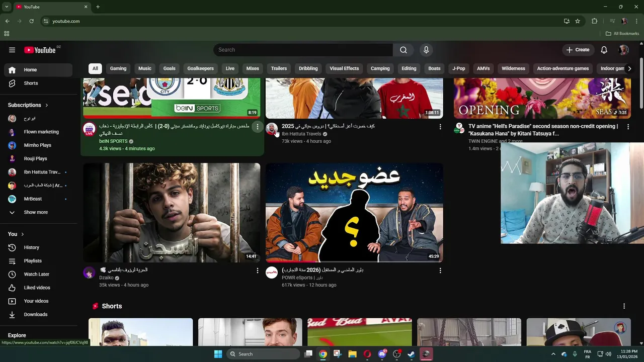Select the Wilderness filter chip

point(513,68)
